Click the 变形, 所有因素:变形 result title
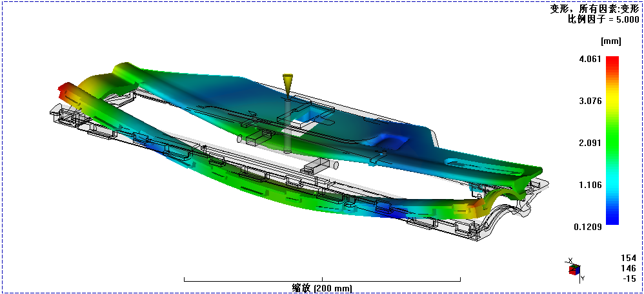The image size is (644, 294). coord(594,8)
